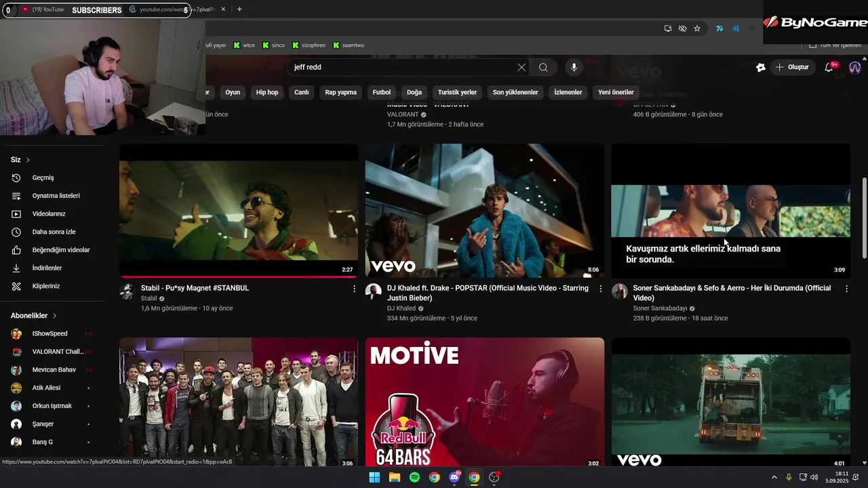Select the Son yüklenenler filter chip
Screen dimensions: 868x488
pyautogui.click(x=515, y=92)
